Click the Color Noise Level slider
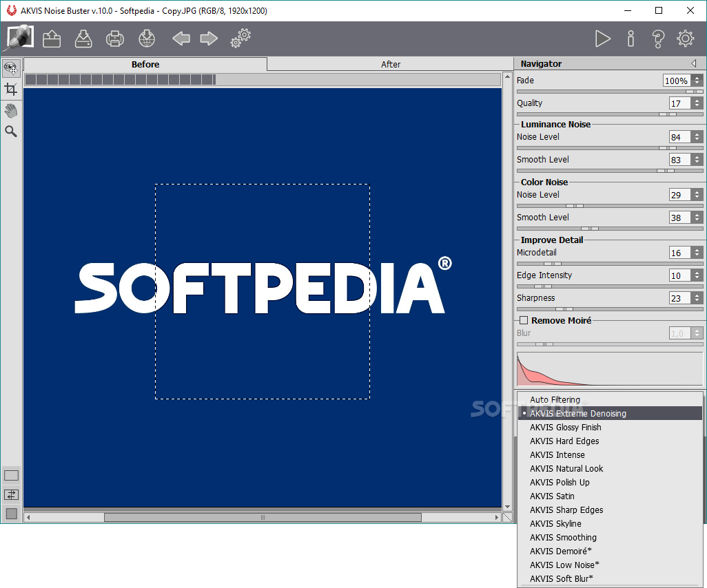The width and height of the screenshot is (707, 588). click(x=610, y=206)
